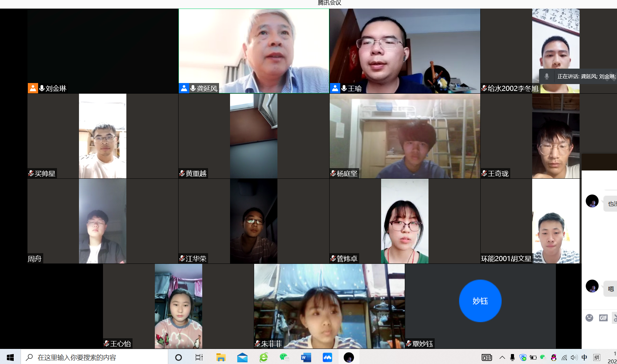Viewport: 617px width, 364px height.
Task: Select 朱菲菲's video tile
Action: pyautogui.click(x=329, y=306)
